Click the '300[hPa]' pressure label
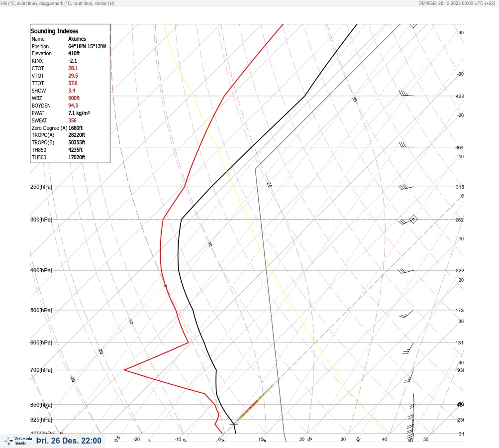Viewport: 499px width, 448px height. (41, 220)
